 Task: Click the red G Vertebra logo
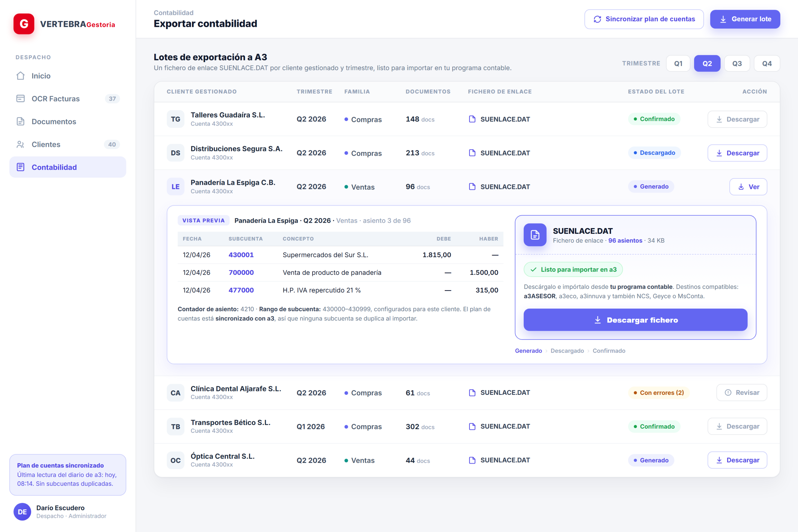(x=24, y=24)
